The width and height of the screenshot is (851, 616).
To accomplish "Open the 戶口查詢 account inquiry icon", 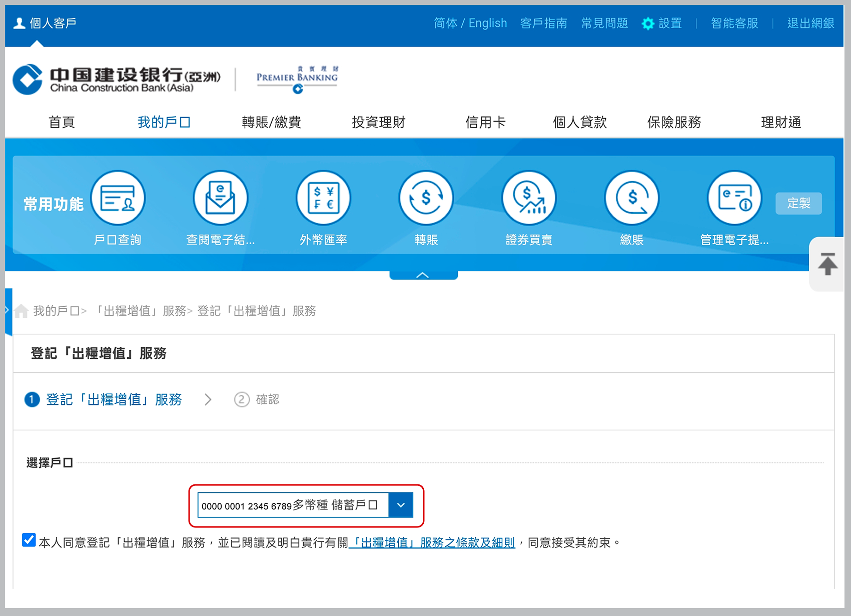I will click(x=118, y=198).
